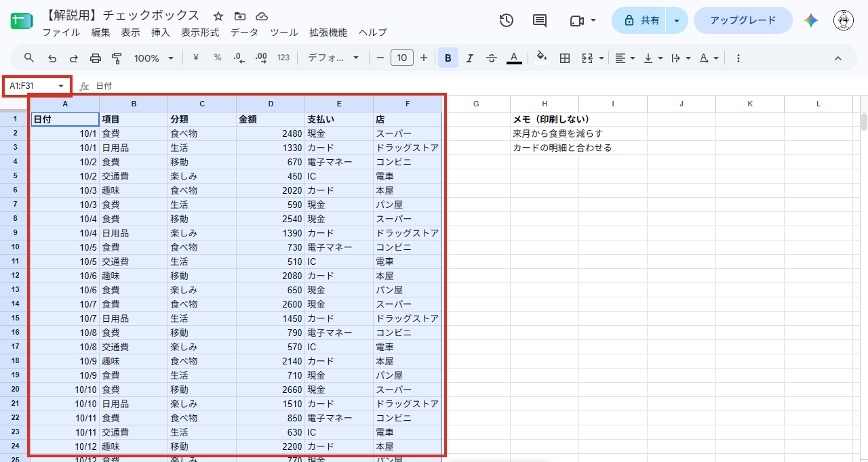Toggle strikethrough formatting
The image size is (868, 462).
[x=492, y=58]
